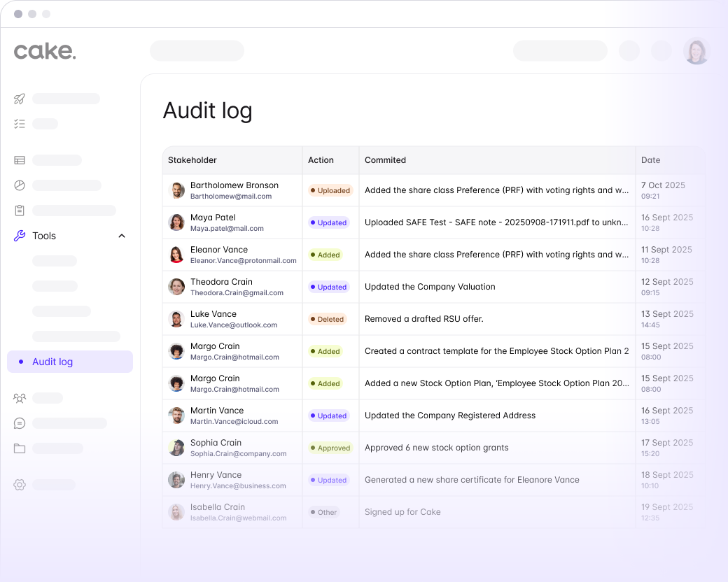The height and width of the screenshot is (582, 728).
Task: Open the checklist icon in the sidebar
Action: (19, 124)
